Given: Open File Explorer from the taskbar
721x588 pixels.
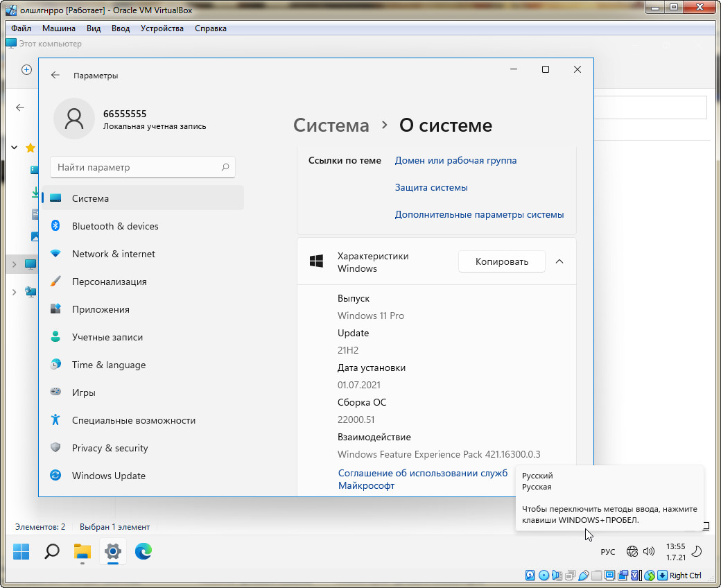Looking at the screenshot, I should 82,552.
